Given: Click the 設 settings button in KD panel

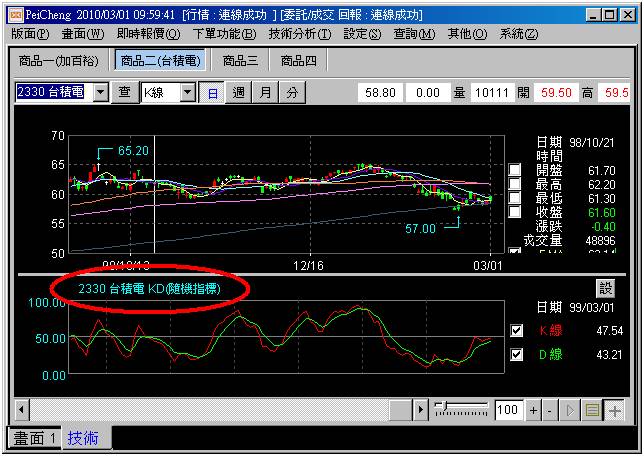Looking at the screenshot, I should pos(607,288).
